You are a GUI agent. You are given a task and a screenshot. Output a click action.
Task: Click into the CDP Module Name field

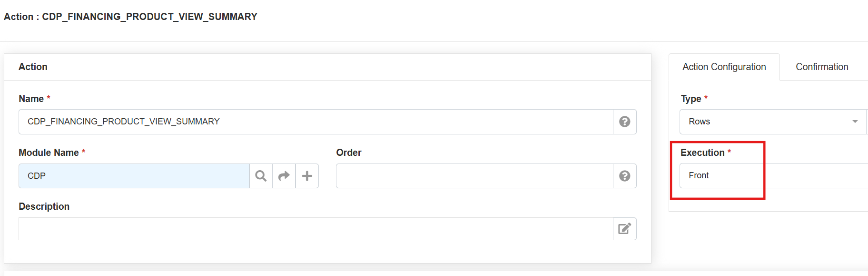point(133,176)
